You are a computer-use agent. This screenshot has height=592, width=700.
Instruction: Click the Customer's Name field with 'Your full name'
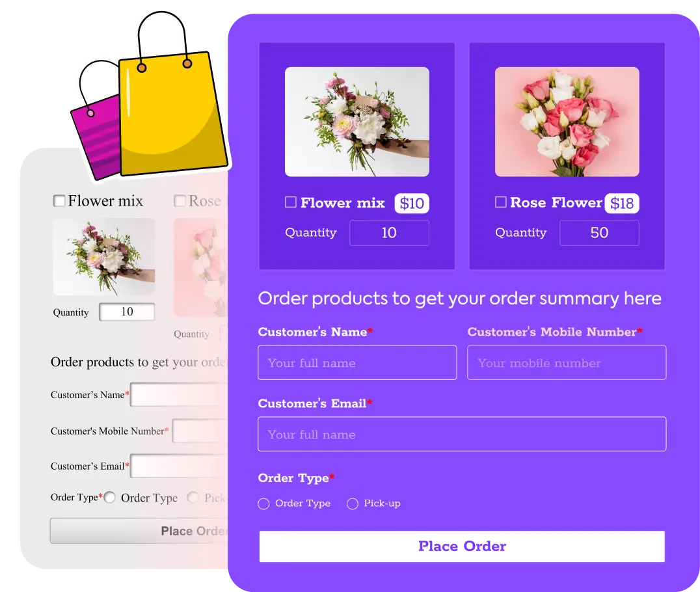pos(357,362)
